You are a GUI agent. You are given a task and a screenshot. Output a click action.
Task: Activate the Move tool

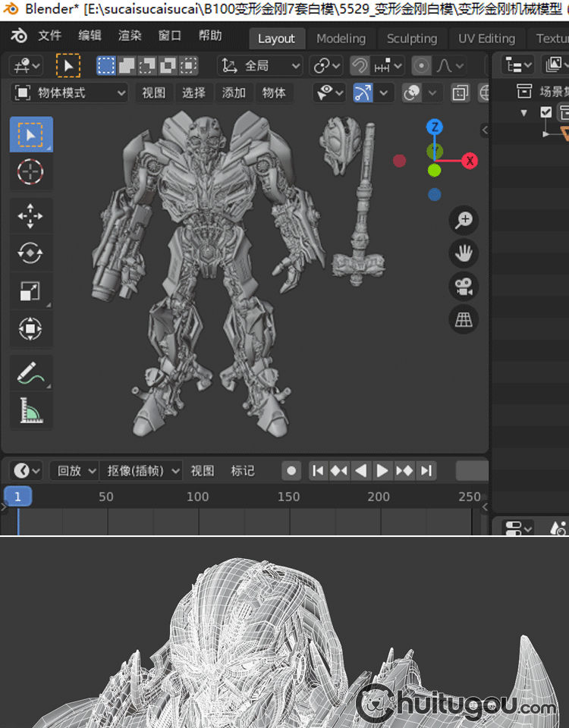pyautogui.click(x=30, y=217)
